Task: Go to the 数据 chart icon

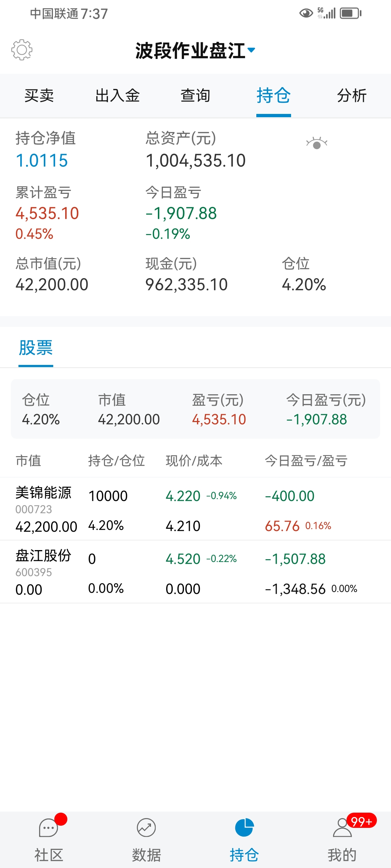Action: [x=146, y=828]
